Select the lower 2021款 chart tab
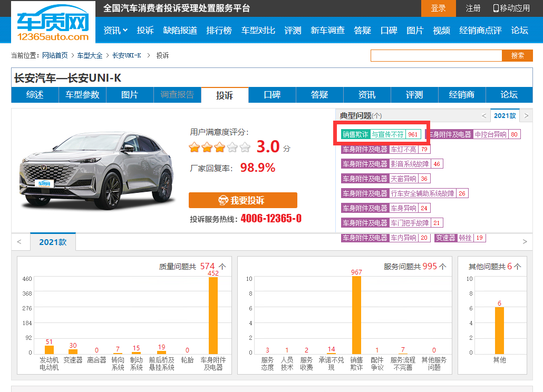The image size is (543, 392). point(53,242)
